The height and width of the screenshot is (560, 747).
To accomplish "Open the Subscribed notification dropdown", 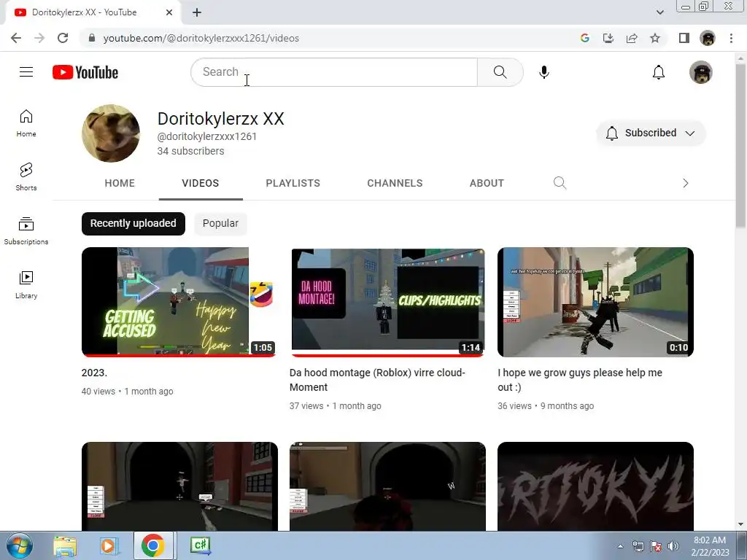I will tap(651, 133).
